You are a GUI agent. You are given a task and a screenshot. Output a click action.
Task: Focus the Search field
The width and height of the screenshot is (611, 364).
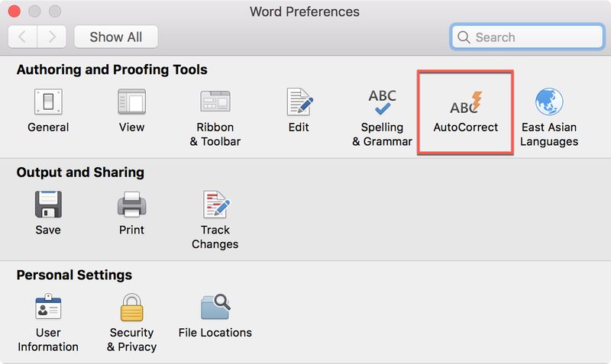click(x=527, y=37)
